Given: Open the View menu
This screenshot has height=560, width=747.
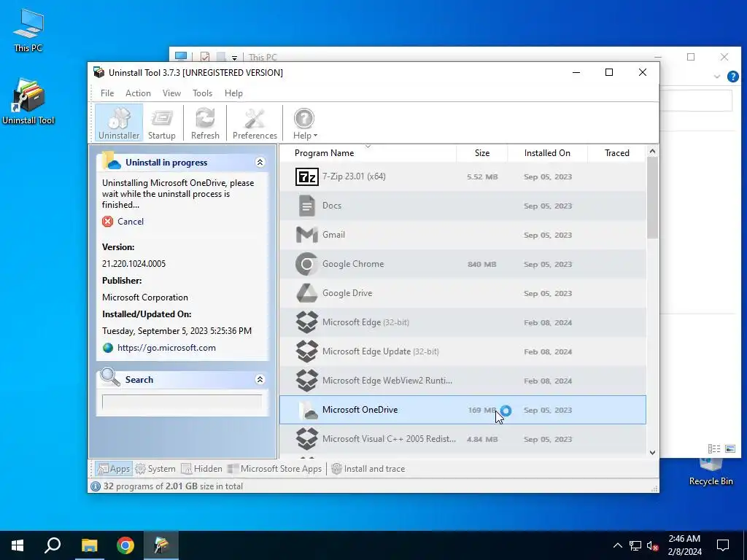Looking at the screenshot, I should 171,93.
